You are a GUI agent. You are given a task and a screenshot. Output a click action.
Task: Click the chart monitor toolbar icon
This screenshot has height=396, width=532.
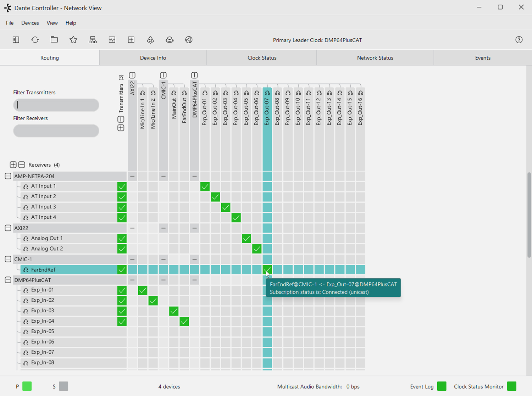[x=112, y=40]
